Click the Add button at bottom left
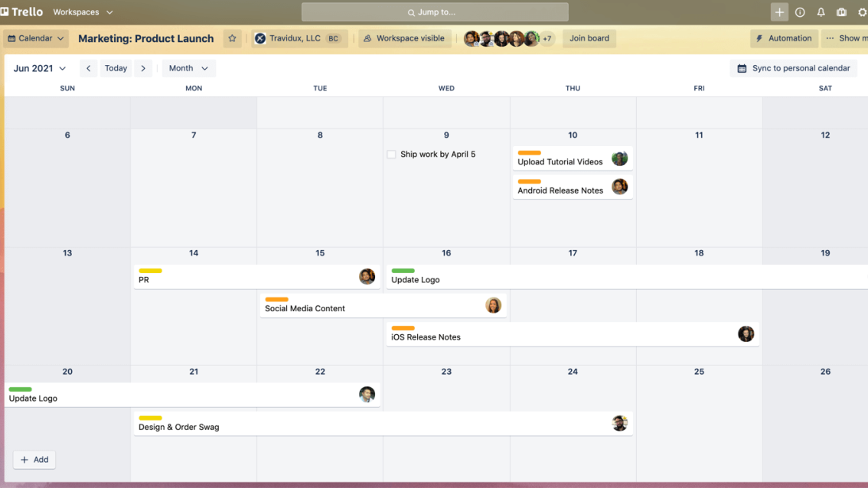The width and height of the screenshot is (868, 488). click(x=34, y=460)
